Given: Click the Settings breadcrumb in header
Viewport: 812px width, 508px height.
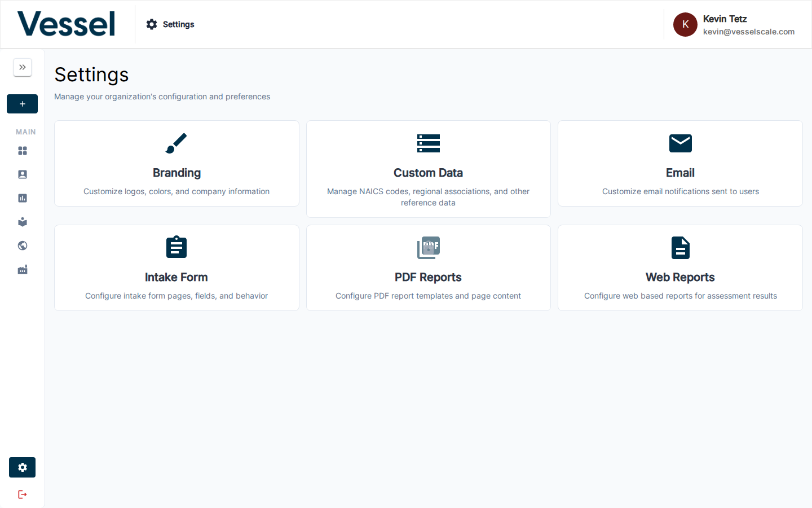Looking at the screenshot, I should (x=170, y=24).
